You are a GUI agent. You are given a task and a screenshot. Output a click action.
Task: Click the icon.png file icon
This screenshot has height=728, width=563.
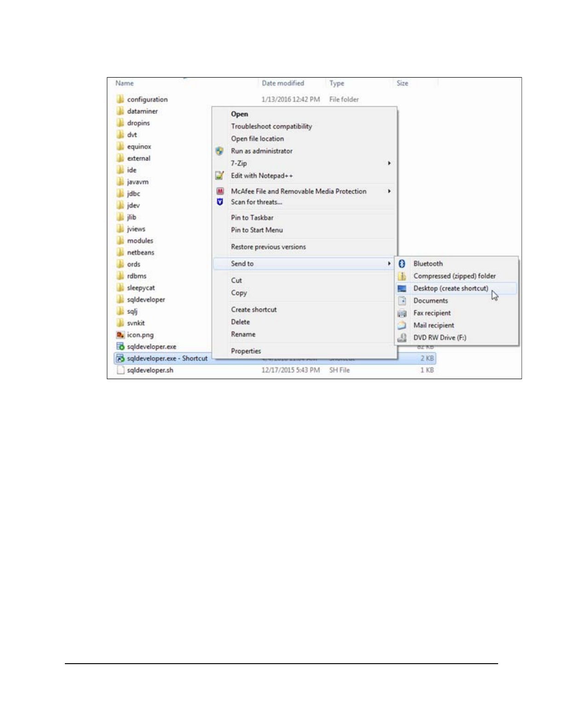pyautogui.click(x=121, y=335)
